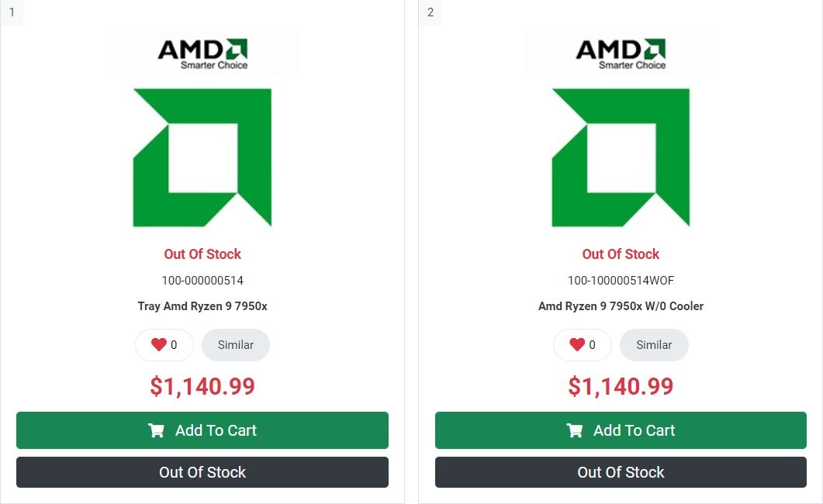The height and width of the screenshot is (504, 823).
Task: Click AMD Smarter Choice logo on first card
Action: click(x=202, y=54)
